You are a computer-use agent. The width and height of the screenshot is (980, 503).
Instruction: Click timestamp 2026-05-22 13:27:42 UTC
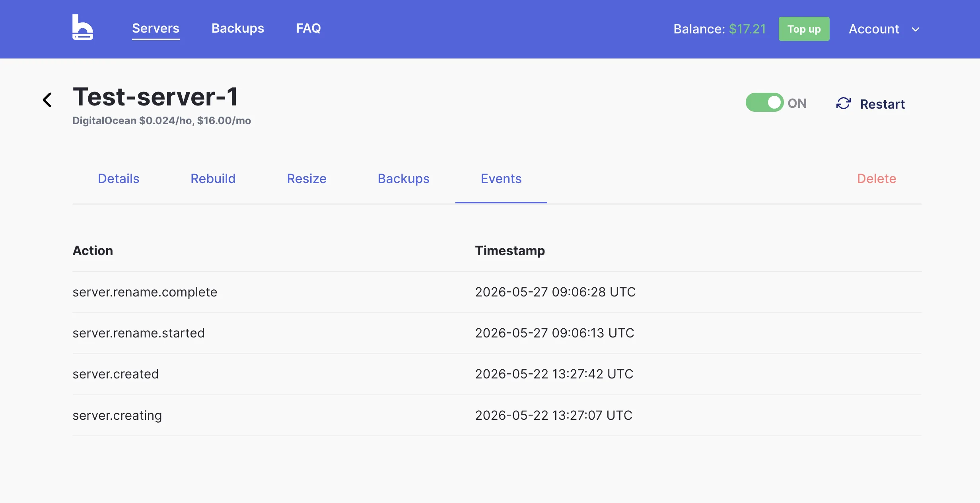click(554, 374)
